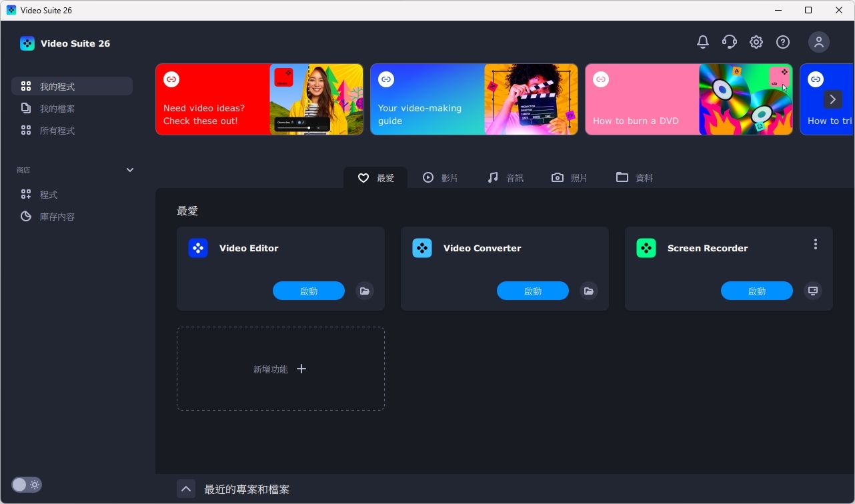
Task: Open "How to burn a DVD" banner
Action: (x=689, y=99)
